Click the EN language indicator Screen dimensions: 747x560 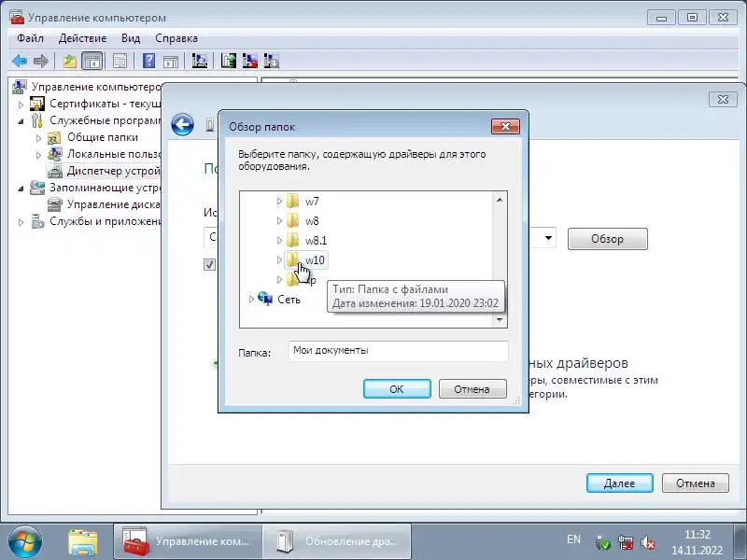(573, 539)
